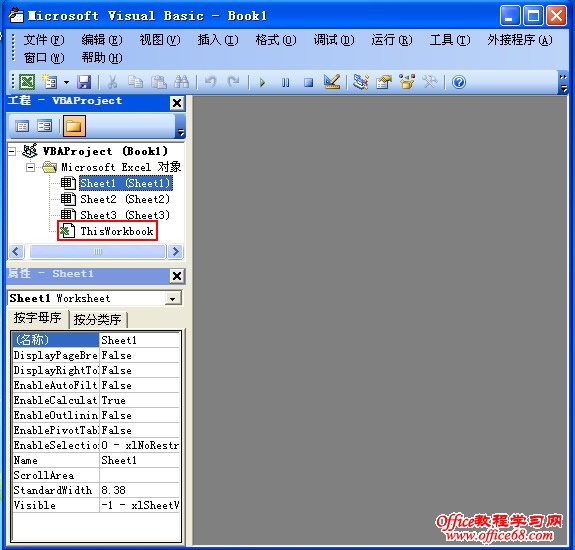Close the VBAProject explorer panel
This screenshot has width=575, height=550.
[177, 103]
